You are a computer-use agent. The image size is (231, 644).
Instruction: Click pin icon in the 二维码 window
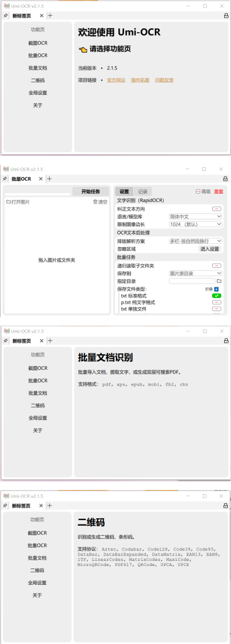point(5,506)
